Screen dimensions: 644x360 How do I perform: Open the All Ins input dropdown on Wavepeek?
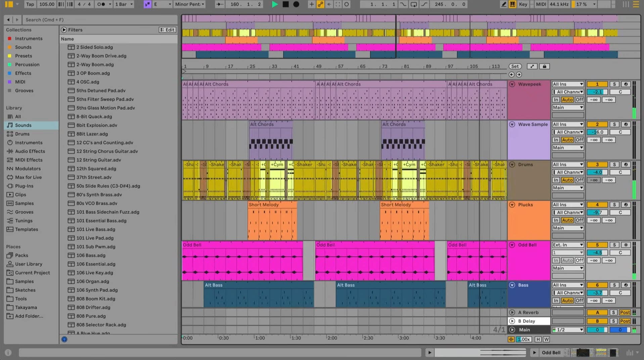coord(567,84)
